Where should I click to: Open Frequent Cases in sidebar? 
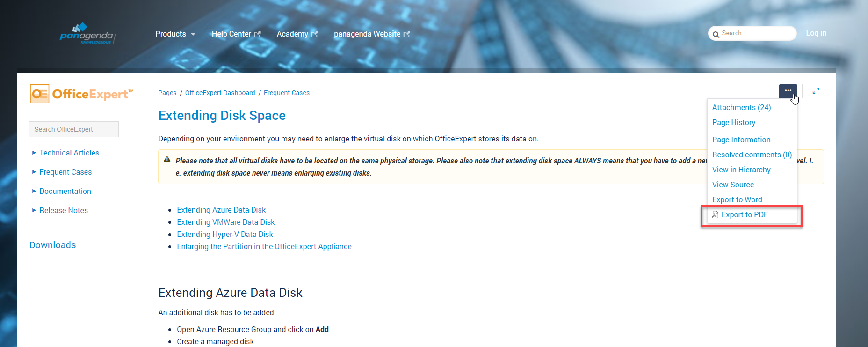65,172
